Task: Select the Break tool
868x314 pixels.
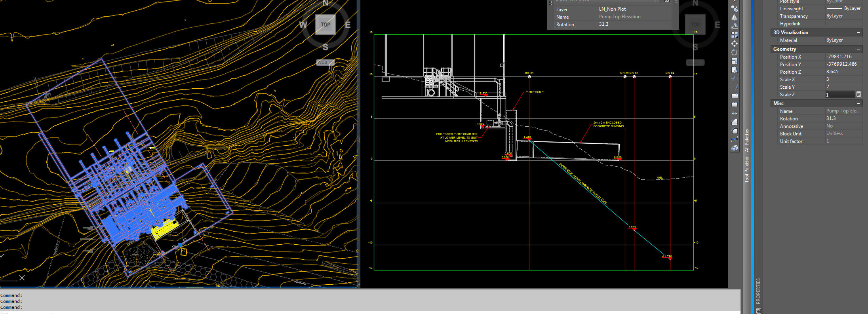Action: coord(735,105)
